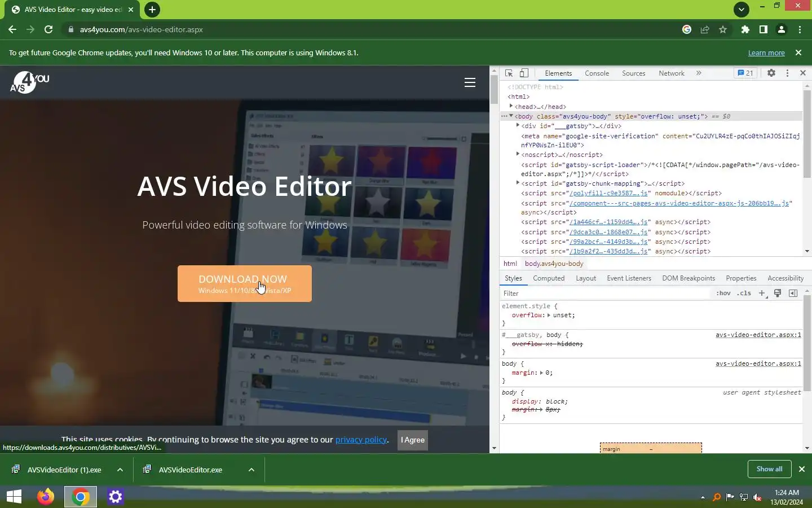Open DevTools customize kebab menu
The width and height of the screenshot is (812, 508).
[787, 73]
